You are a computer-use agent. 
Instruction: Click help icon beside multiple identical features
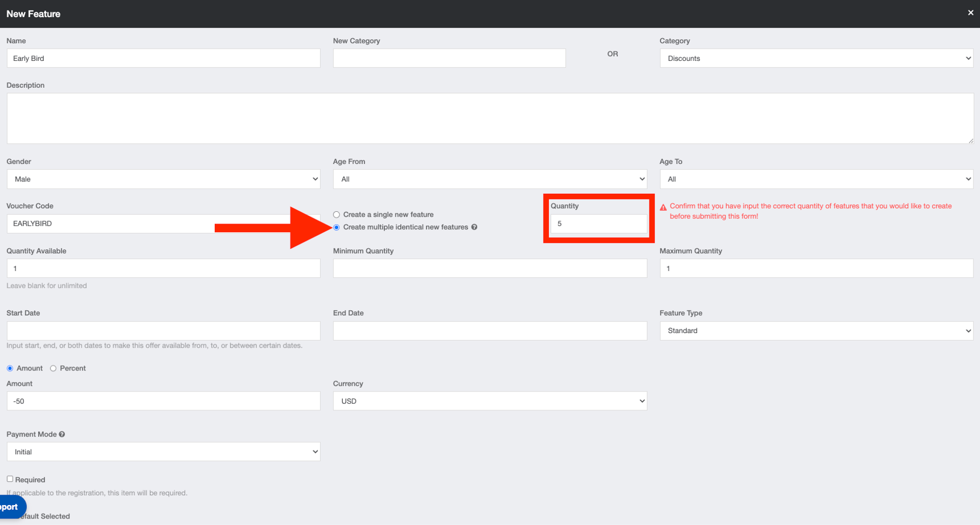pyautogui.click(x=474, y=227)
